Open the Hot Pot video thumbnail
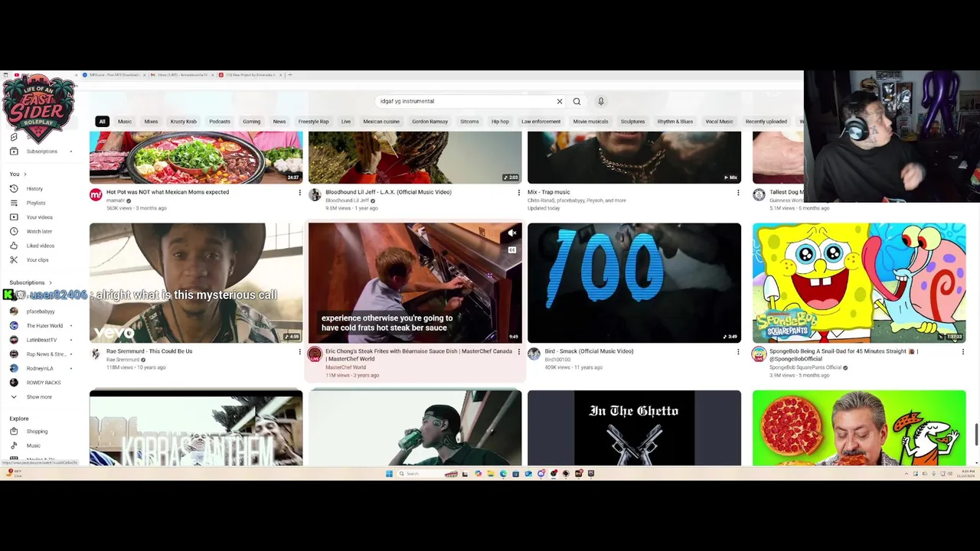The width and height of the screenshot is (980, 551). pos(196,158)
